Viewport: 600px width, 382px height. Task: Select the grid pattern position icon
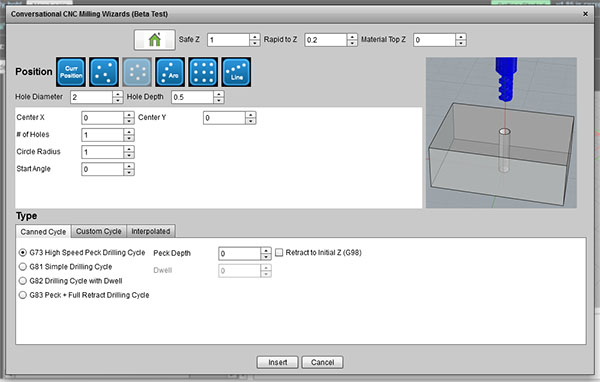point(203,72)
